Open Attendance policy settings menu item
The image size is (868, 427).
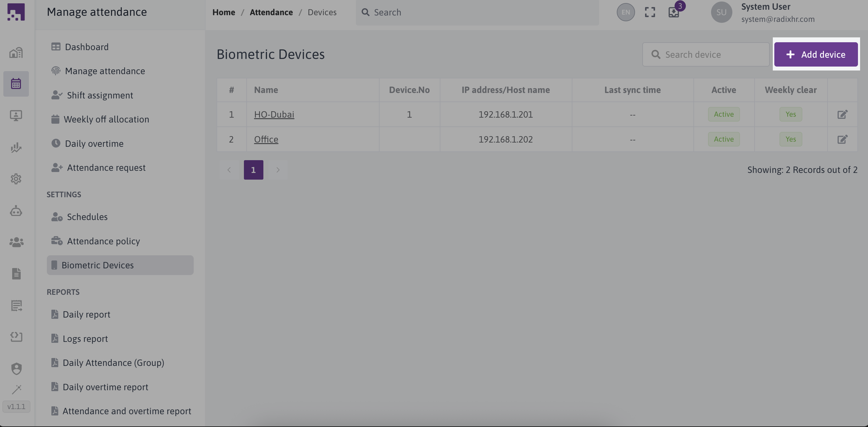coord(103,241)
